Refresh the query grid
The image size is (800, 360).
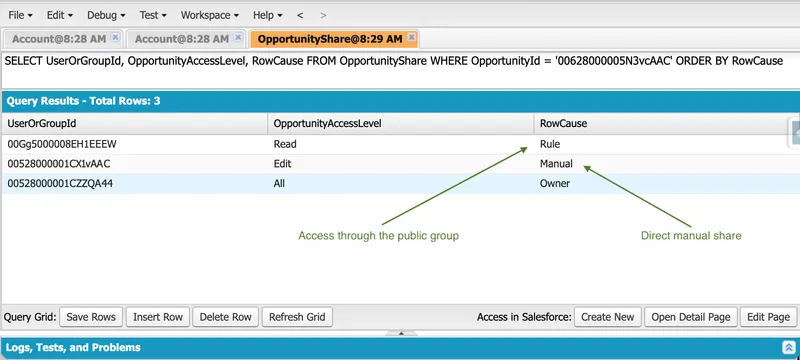(297, 317)
